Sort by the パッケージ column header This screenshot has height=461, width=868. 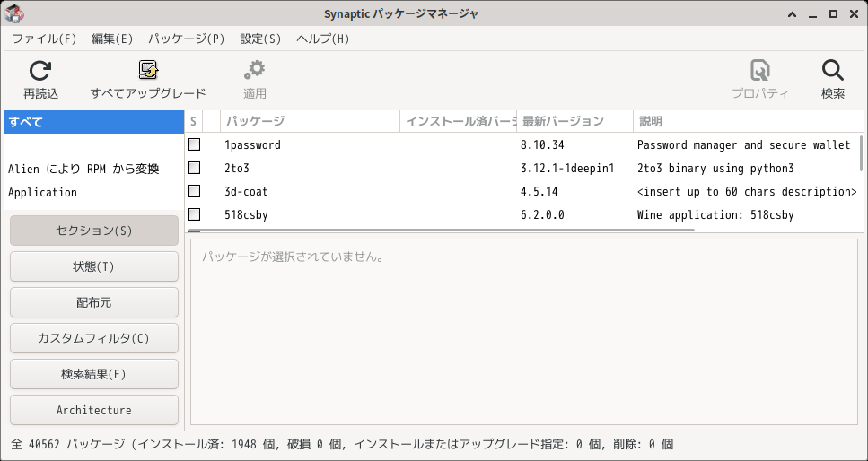[310, 121]
